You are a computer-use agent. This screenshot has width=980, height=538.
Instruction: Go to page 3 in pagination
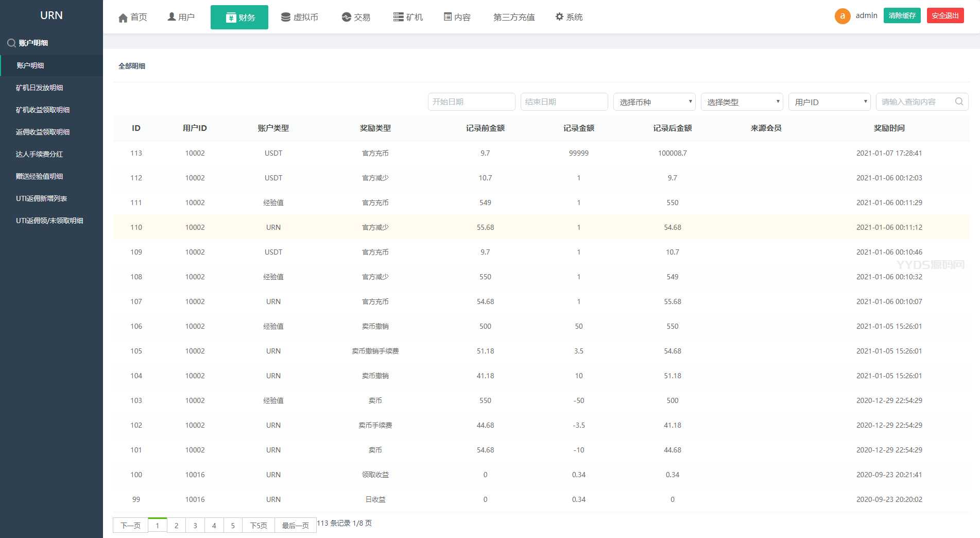click(195, 526)
